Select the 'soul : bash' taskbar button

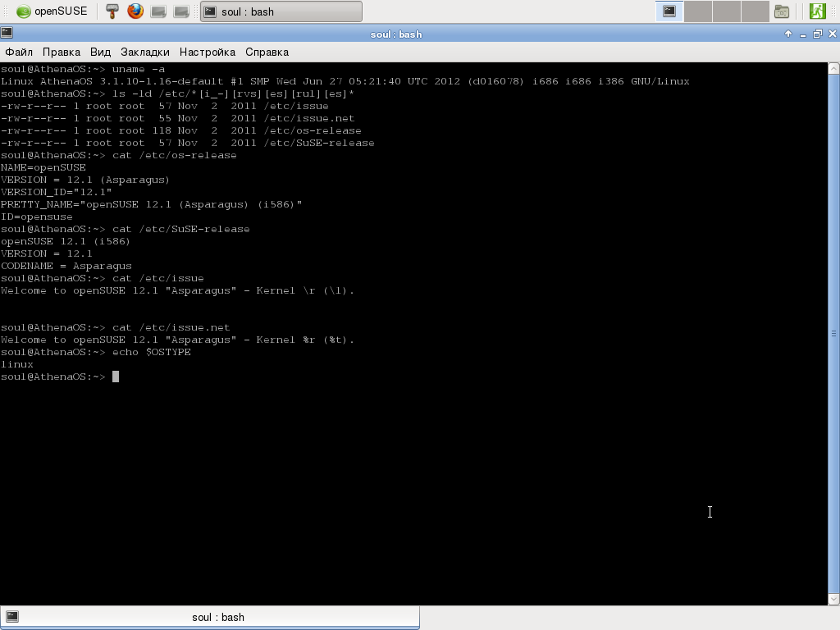[x=281, y=11]
